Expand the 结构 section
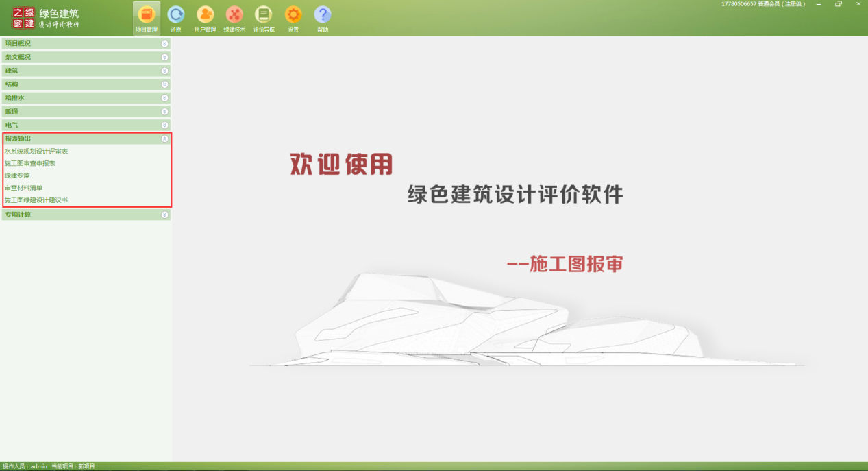Image resolution: width=868 pixels, height=471 pixels. [164, 84]
